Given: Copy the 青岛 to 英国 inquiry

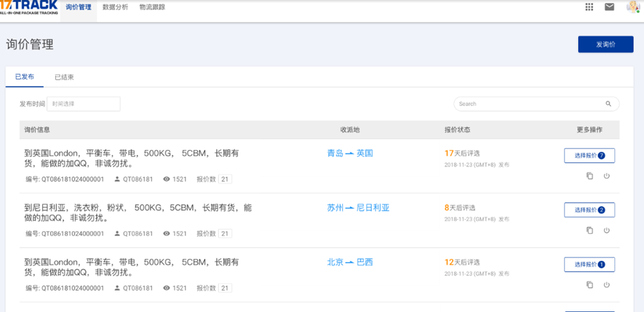Looking at the screenshot, I should pyautogui.click(x=589, y=176).
